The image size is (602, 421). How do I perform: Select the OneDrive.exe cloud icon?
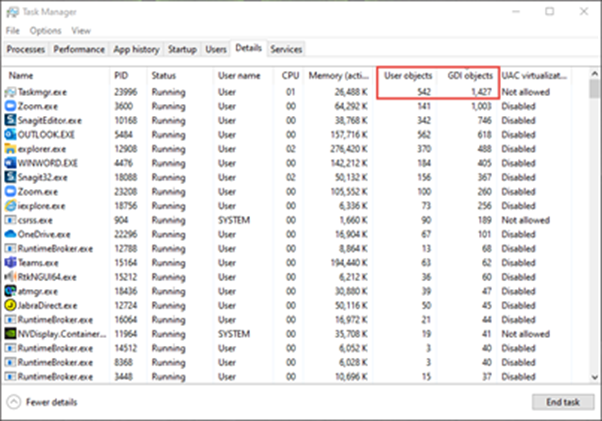tap(12, 233)
